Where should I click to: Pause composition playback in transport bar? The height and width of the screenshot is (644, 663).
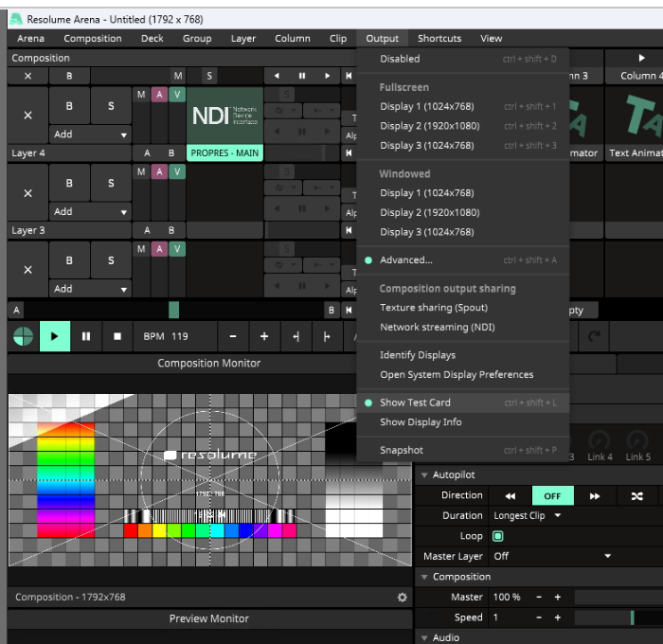86,336
